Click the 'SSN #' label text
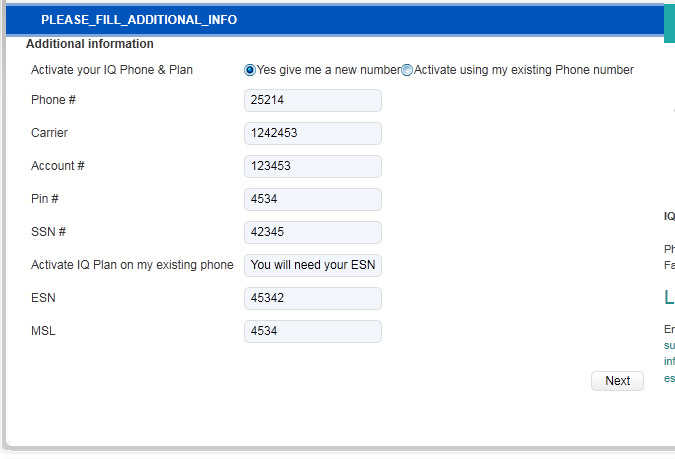675x459 pixels. coord(48,232)
